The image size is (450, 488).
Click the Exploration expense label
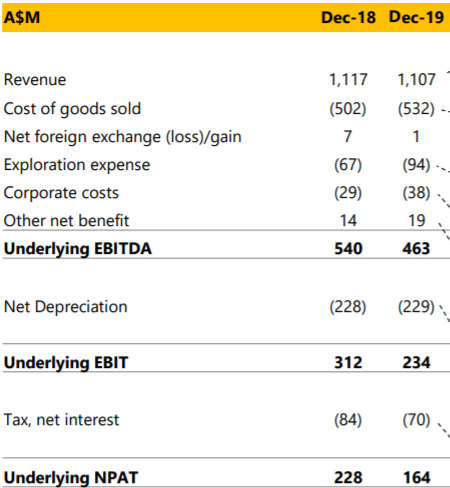pyautogui.click(x=77, y=165)
